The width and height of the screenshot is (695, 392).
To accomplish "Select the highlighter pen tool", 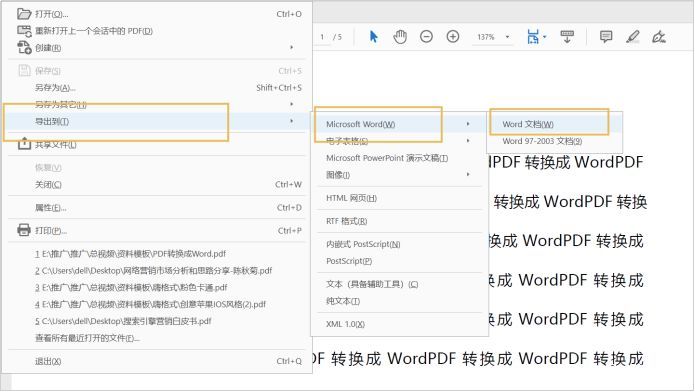I will pos(633,36).
